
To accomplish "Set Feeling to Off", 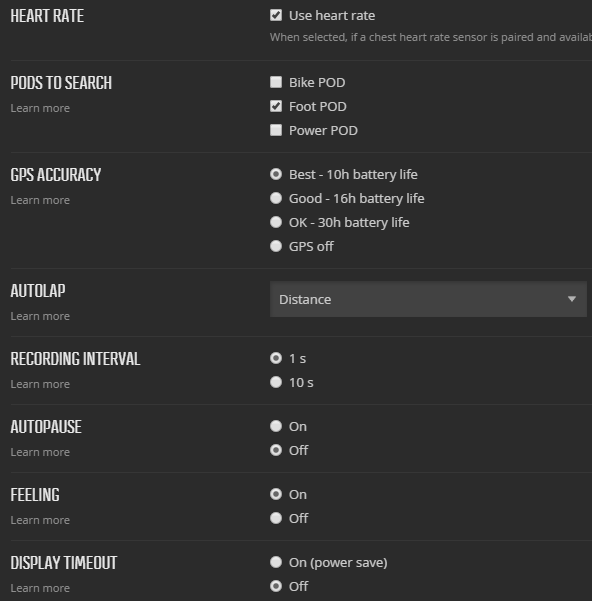I will [x=276, y=518].
